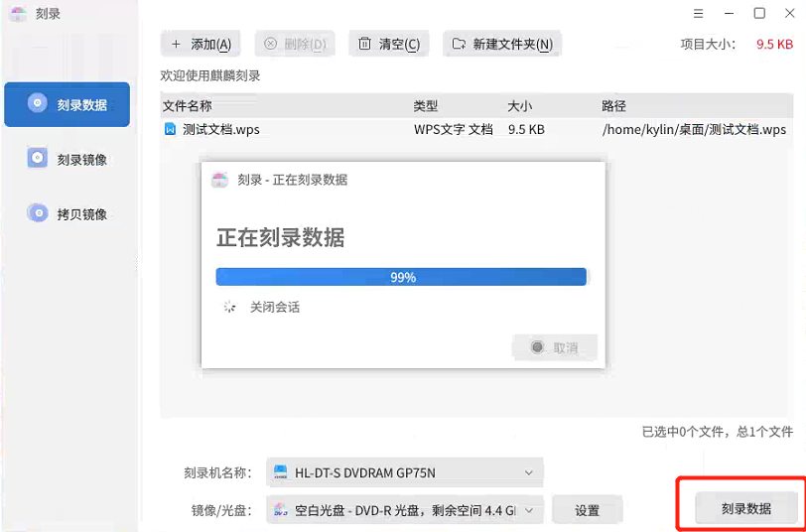
Task: Expand the 镜像/光盘 disc dropdown
Action: pyautogui.click(x=529, y=510)
